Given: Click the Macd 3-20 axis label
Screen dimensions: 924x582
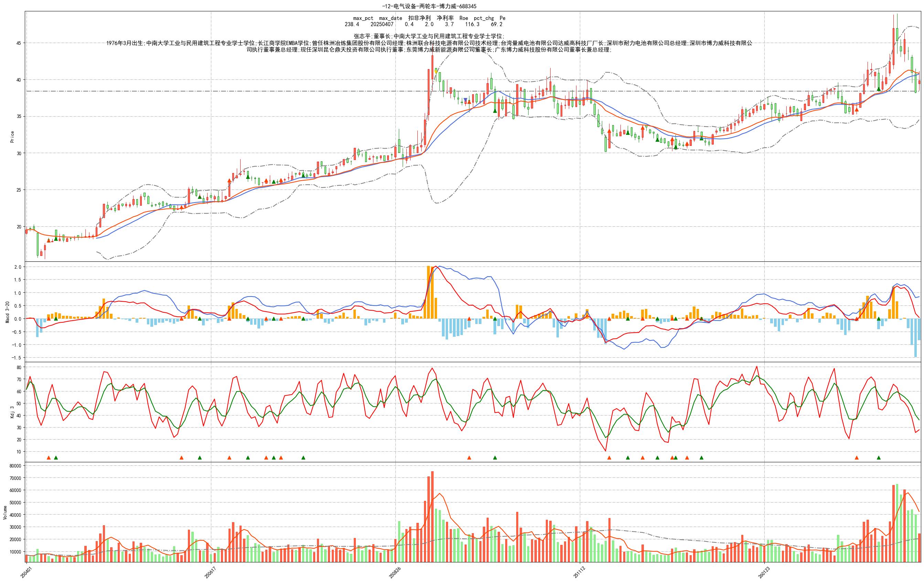Looking at the screenshot, I should [x=8, y=312].
